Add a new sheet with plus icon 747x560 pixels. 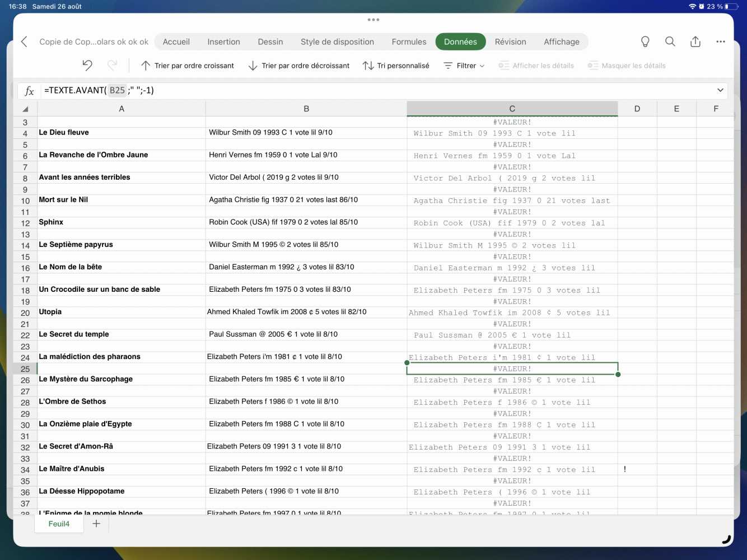tap(96, 524)
